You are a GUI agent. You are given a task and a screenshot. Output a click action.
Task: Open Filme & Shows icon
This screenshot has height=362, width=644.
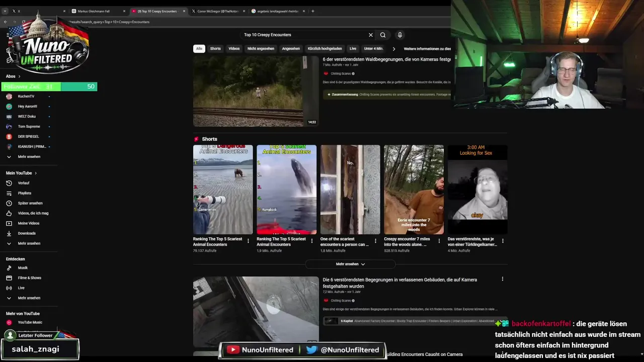(x=9, y=278)
